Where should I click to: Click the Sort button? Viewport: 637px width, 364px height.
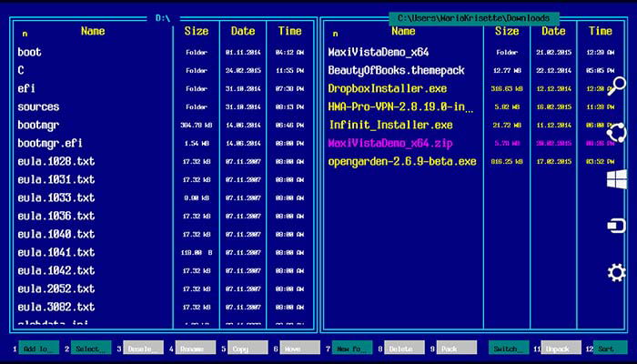[x=611, y=348]
